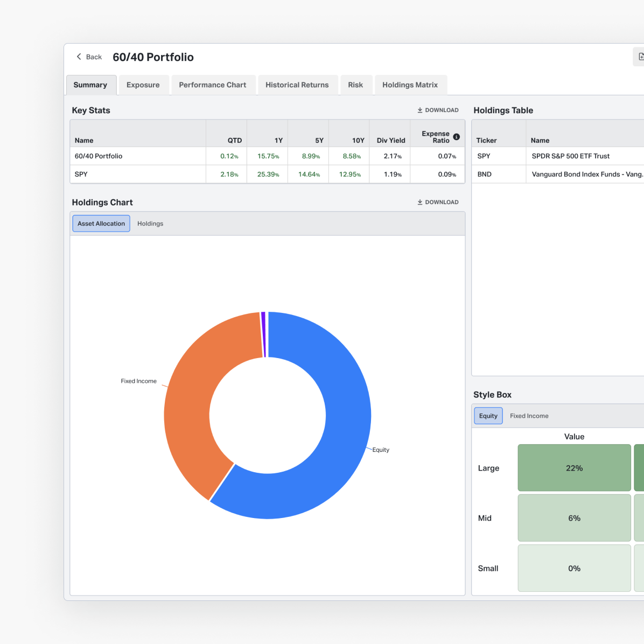The image size is (644, 644).
Task: Select Asset Allocation chart view
Action: [101, 223]
